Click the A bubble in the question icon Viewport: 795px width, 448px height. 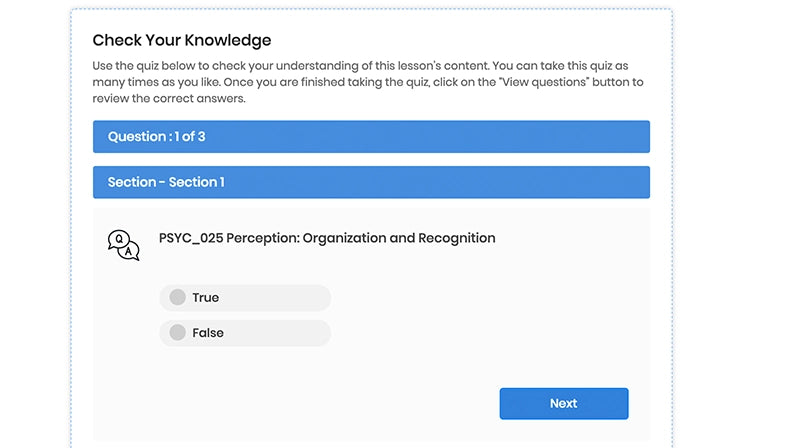130,252
